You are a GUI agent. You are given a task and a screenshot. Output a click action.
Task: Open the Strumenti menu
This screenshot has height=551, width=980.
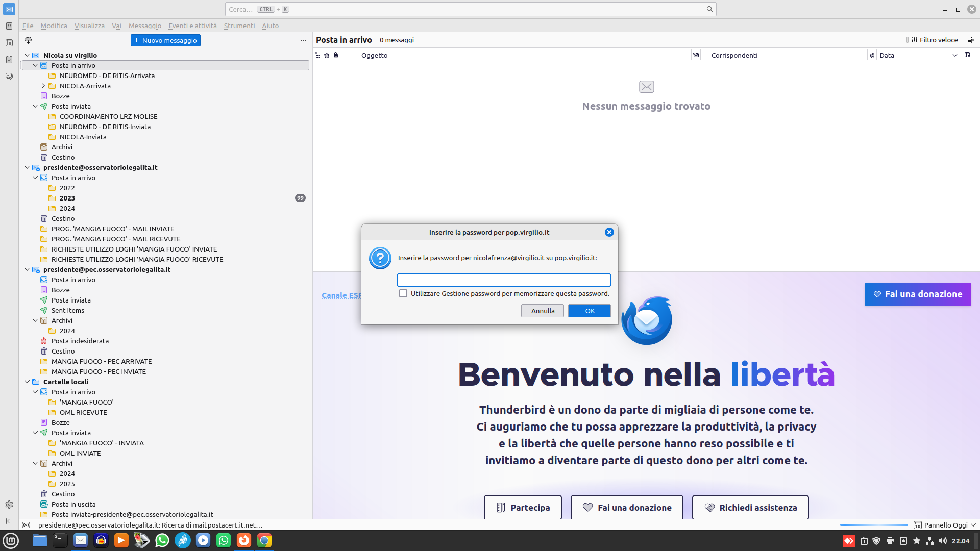[239, 26]
